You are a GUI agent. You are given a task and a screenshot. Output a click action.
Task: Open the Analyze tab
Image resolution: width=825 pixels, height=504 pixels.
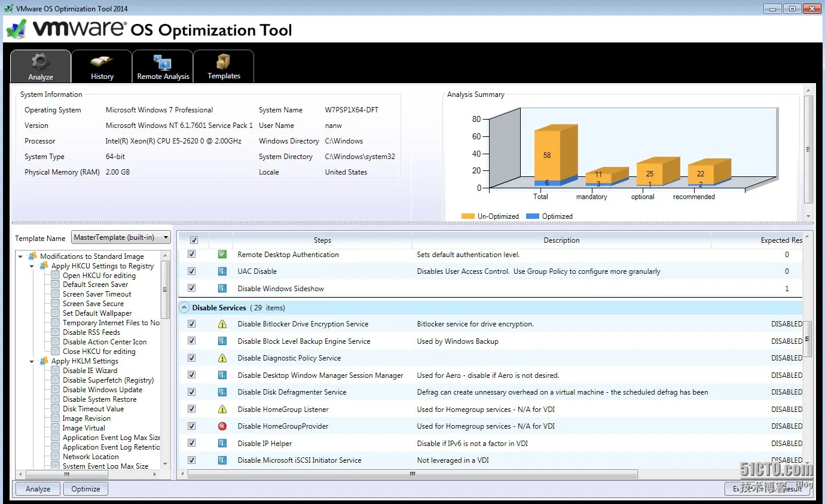tap(41, 66)
